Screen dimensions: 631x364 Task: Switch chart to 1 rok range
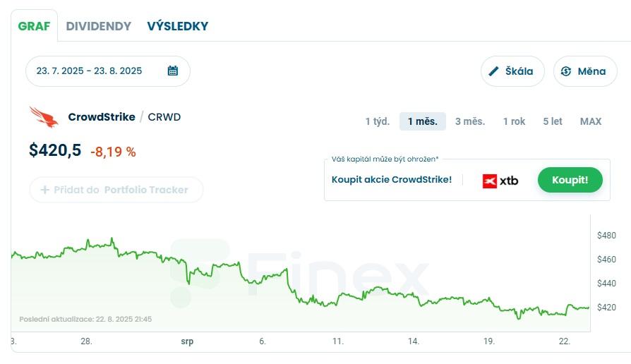514,121
